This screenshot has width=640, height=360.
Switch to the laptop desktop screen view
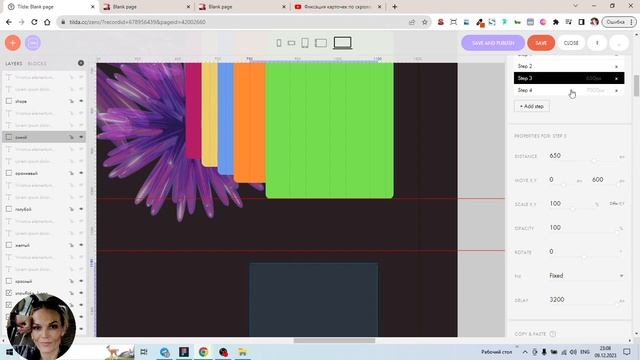(x=342, y=43)
